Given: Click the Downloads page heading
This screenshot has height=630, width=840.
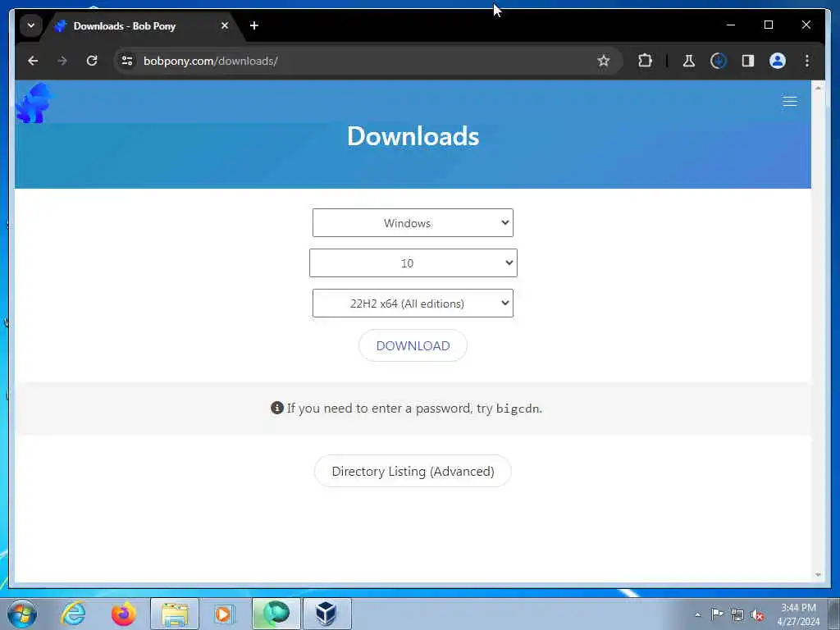Looking at the screenshot, I should click(x=413, y=136).
